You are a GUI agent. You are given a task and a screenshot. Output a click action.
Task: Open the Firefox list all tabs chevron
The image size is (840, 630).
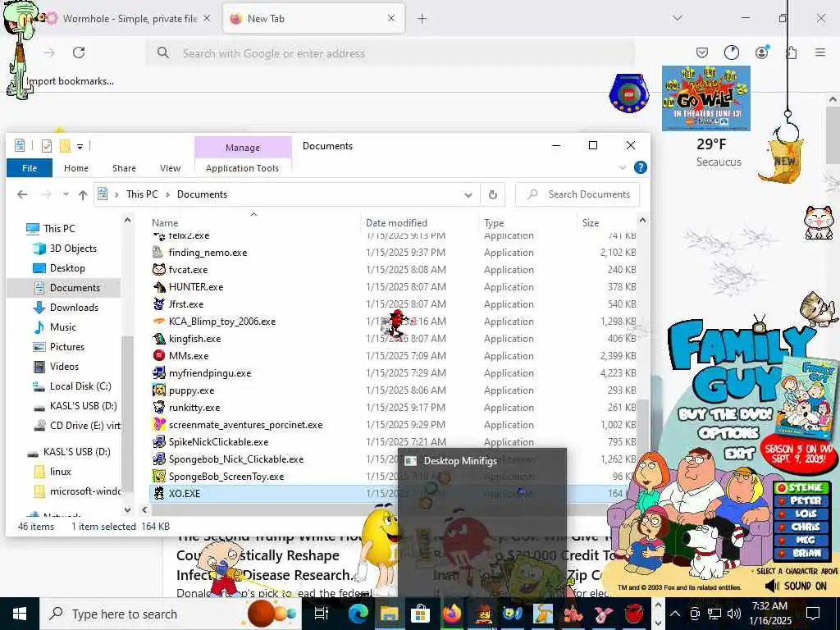coord(678,18)
